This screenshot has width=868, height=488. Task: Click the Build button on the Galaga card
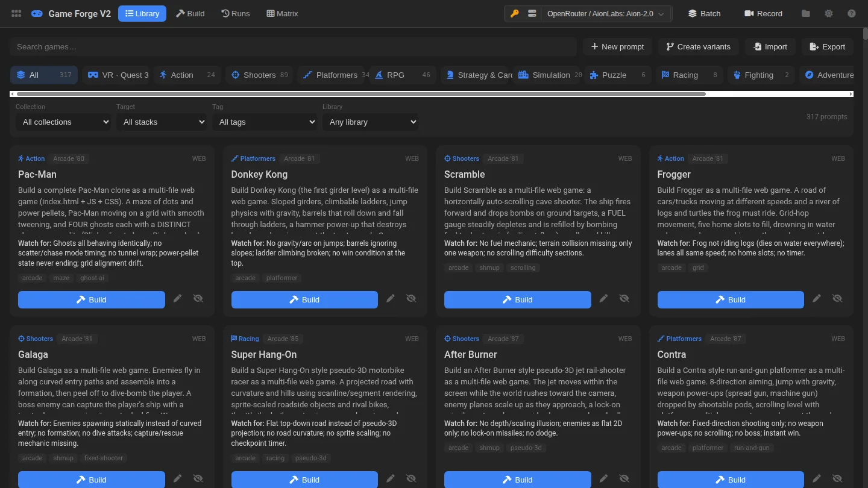pyautogui.click(x=92, y=480)
